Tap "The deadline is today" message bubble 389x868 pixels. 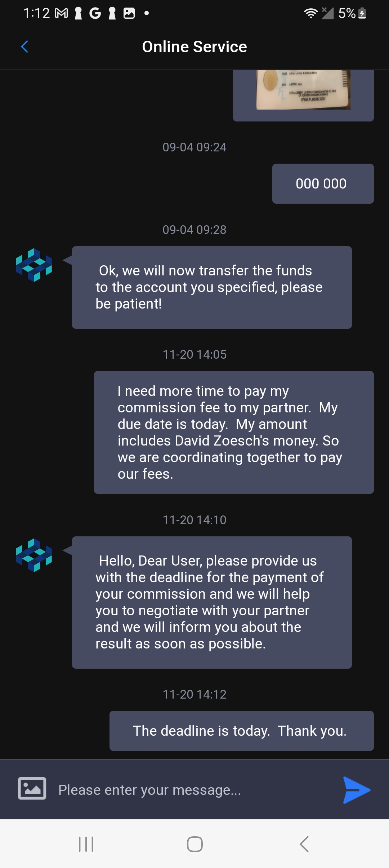241,731
